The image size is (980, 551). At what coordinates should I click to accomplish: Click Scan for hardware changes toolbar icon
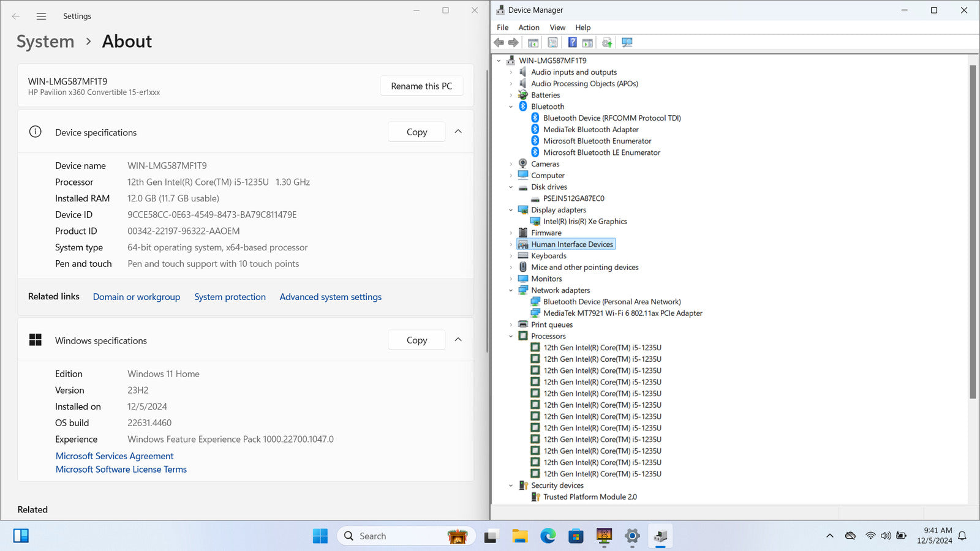click(x=627, y=42)
